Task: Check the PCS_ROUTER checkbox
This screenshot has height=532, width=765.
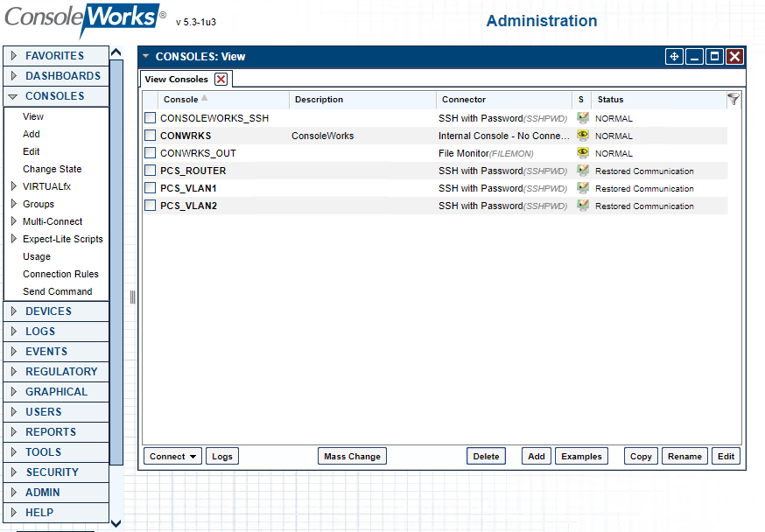Action: (151, 171)
